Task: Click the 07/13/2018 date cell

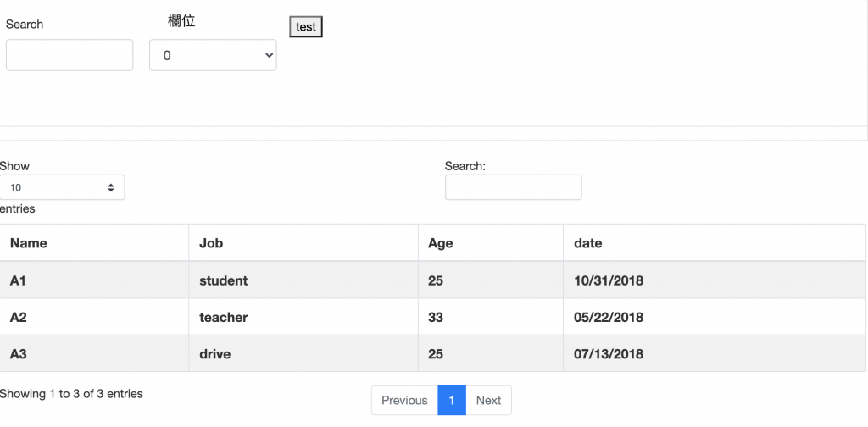Action: click(609, 354)
